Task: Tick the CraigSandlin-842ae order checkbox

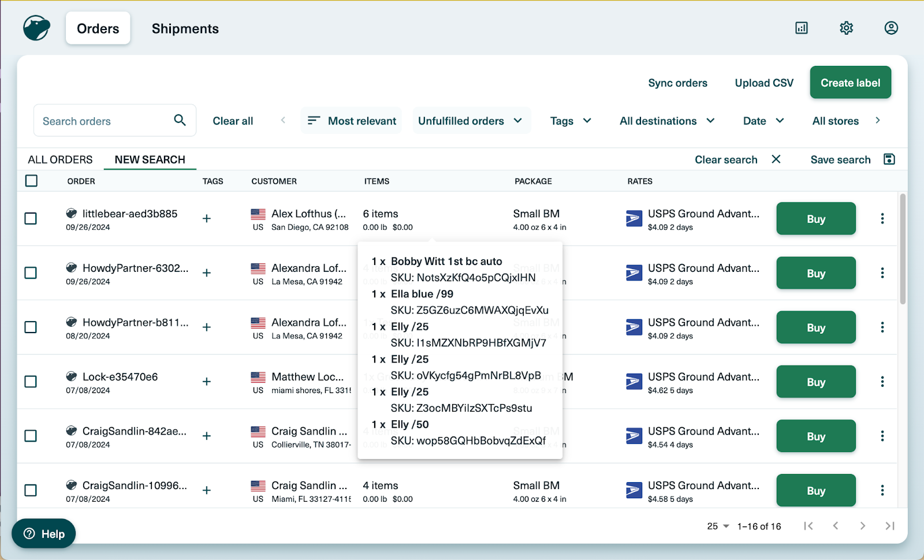Action: pyautogui.click(x=31, y=436)
